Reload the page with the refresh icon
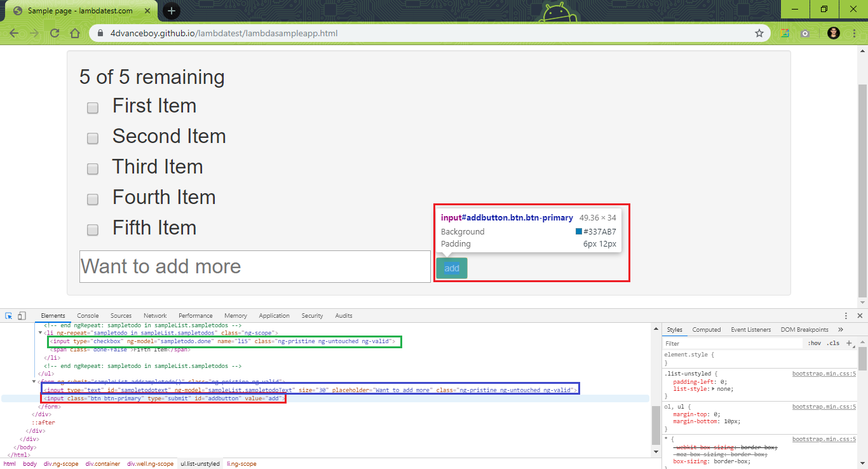The height and width of the screenshot is (469, 868). click(x=55, y=33)
